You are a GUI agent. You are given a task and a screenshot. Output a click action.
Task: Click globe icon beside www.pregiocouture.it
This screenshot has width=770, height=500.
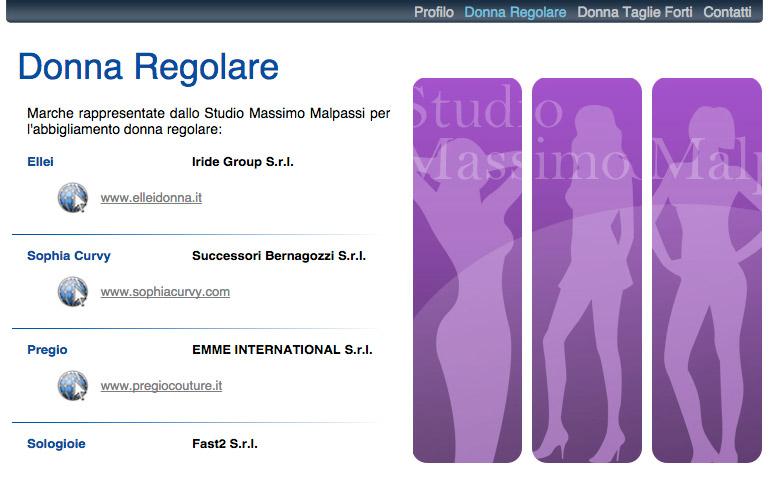tap(73, 385)
